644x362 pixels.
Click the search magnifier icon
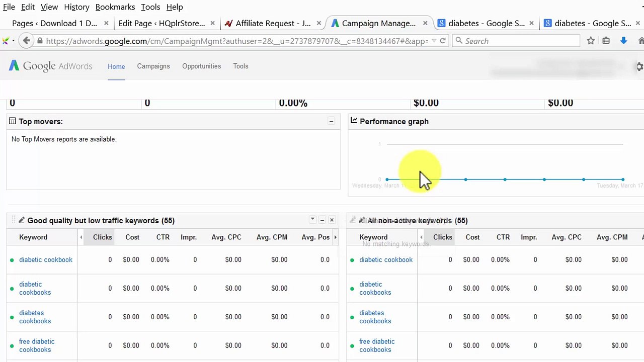pos(458,41)
